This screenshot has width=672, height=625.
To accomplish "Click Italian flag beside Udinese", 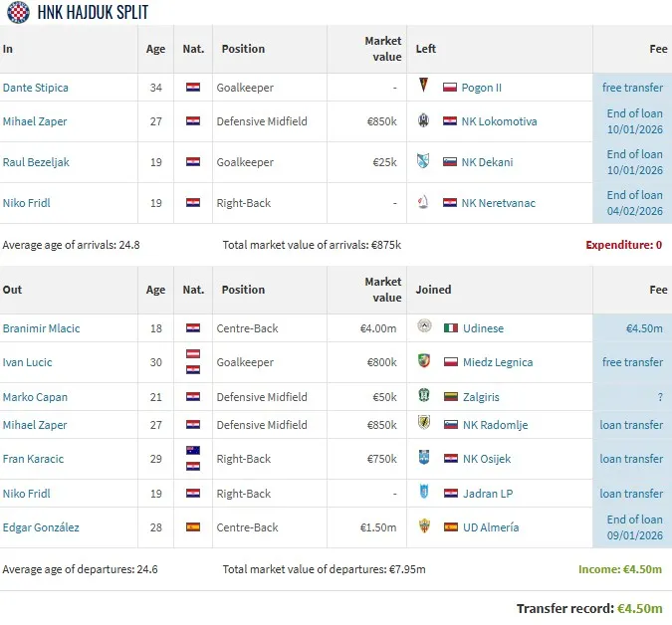I will point(450,328).
